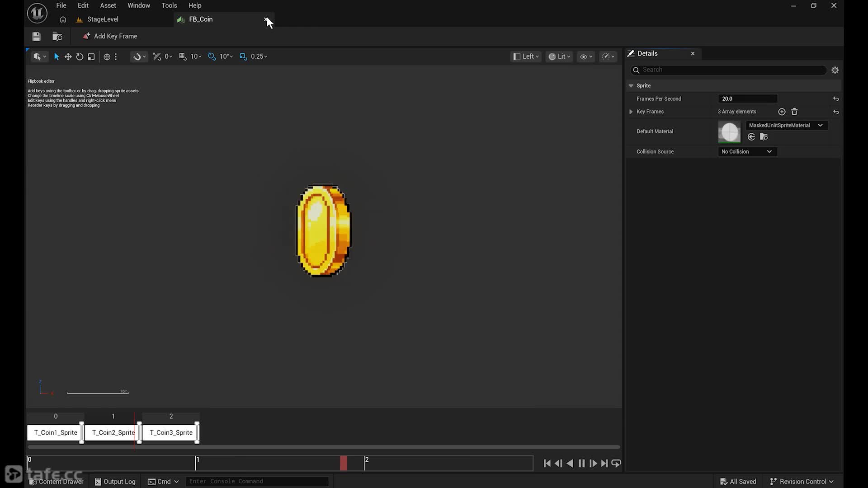Step forward one frame
The image size is (868, 488).
[593, 464]
